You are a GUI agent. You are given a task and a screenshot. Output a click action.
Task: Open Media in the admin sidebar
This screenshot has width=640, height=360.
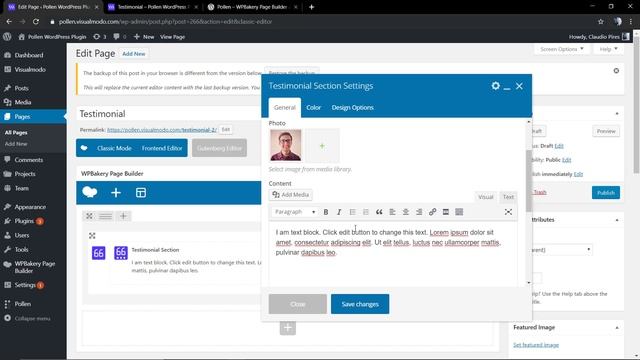[x=23, y=102]
